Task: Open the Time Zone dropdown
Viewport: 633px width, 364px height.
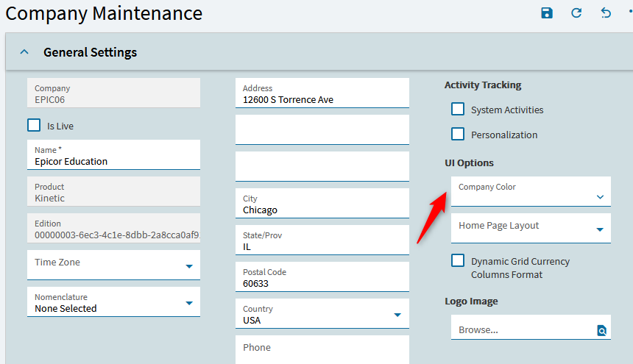Action: [189, 266]
